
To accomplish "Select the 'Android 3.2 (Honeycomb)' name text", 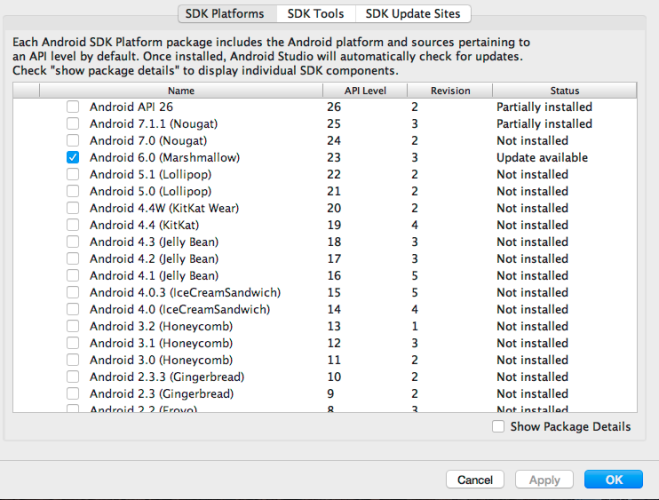I will 161,326.
